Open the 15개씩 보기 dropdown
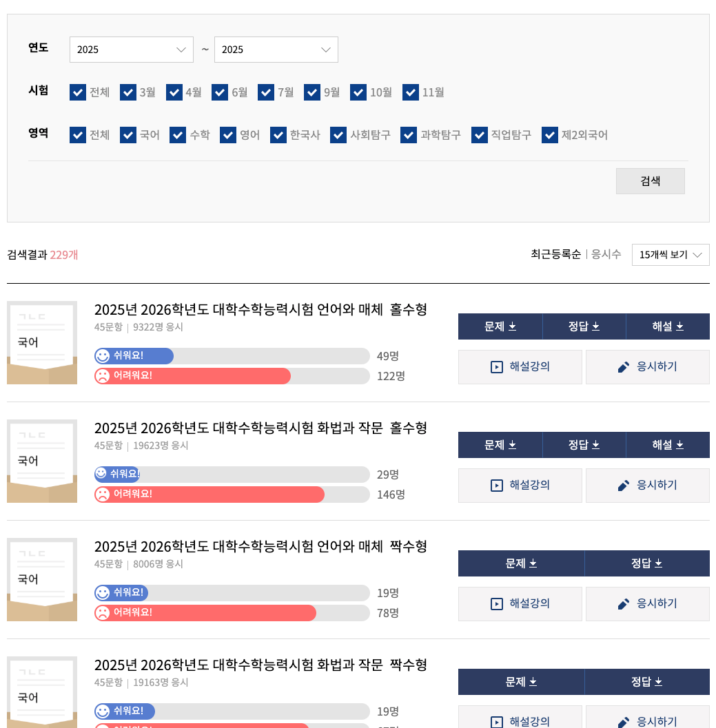716x728 pixels. point(670,254)
